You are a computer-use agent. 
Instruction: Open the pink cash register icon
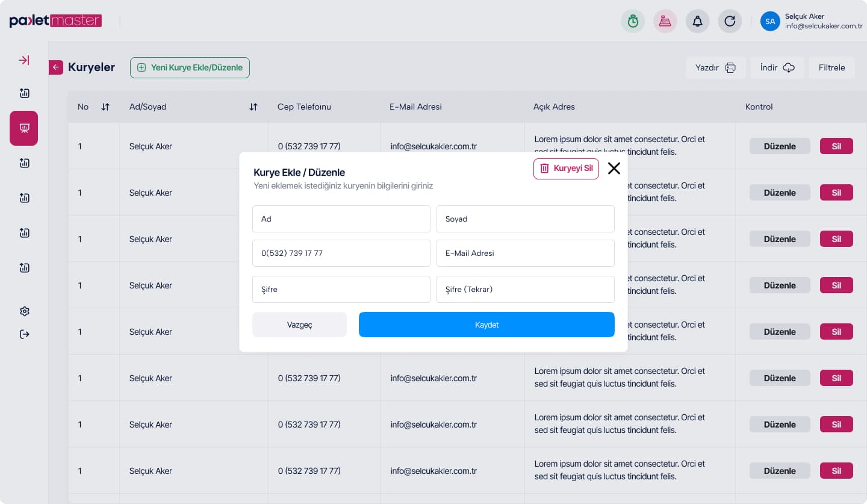(665, 21)
